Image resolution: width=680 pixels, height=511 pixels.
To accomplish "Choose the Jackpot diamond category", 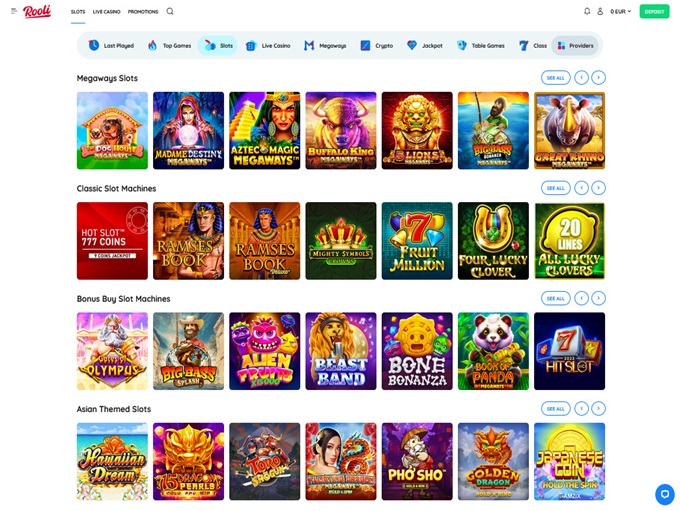I will [x=425, y=45].
